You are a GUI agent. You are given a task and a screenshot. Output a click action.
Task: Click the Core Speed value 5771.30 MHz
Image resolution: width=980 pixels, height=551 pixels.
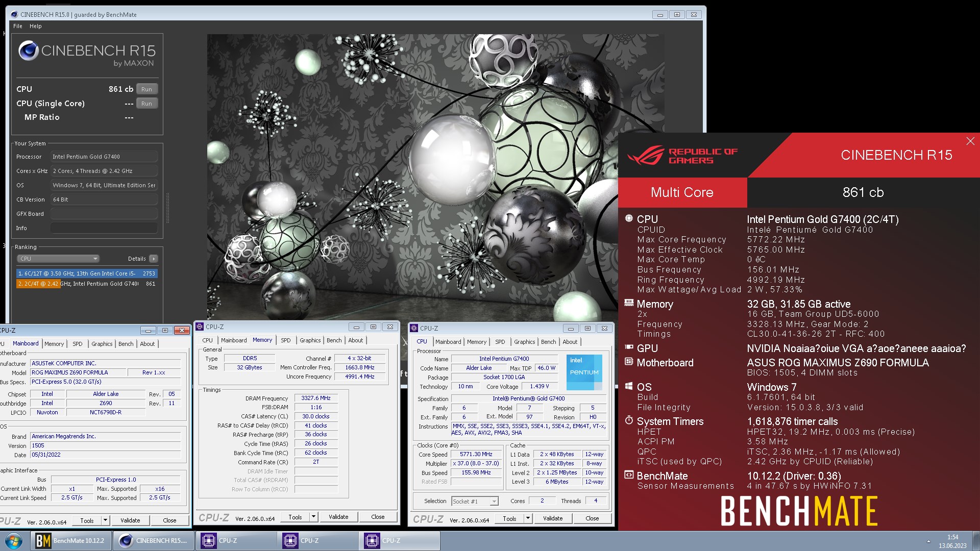click(476, 454)
